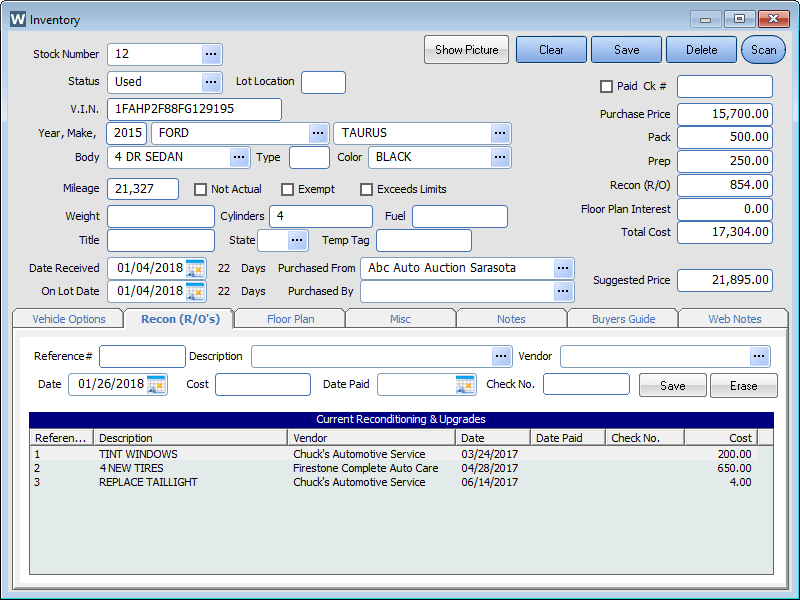This screenshot has width=800, height=600.
Task: Open the Body style lookup
Action: pyautogui.click(x=239, y=157)
